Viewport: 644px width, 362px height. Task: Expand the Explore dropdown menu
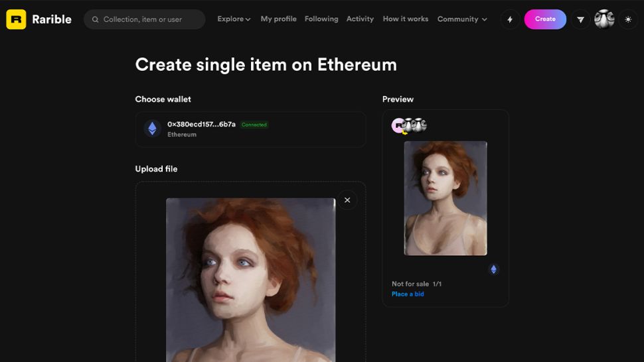coord(234,19)
